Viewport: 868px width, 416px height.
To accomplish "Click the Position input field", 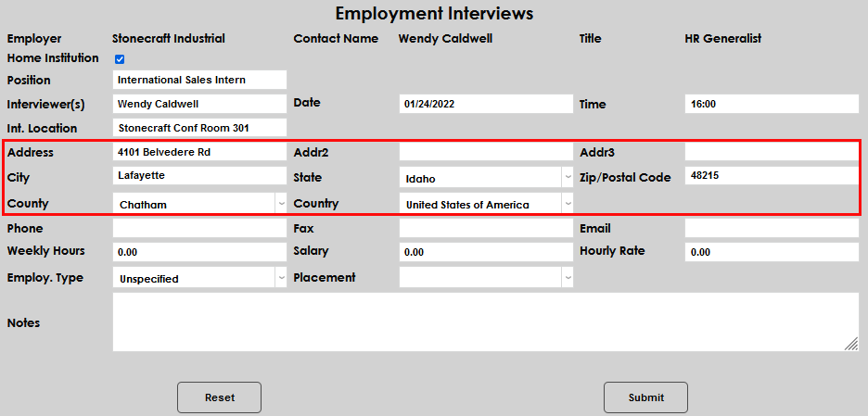I will (x=199, y=80).
